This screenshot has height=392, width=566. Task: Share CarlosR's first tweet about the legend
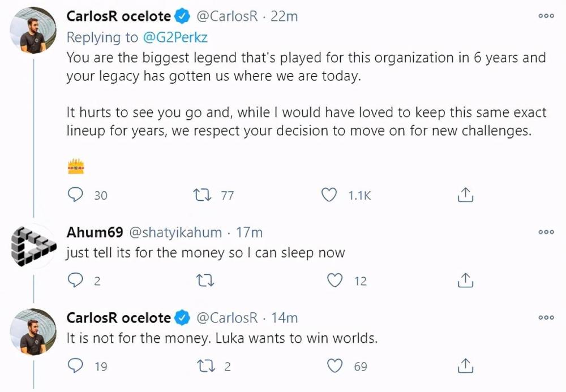coord(465,195)
